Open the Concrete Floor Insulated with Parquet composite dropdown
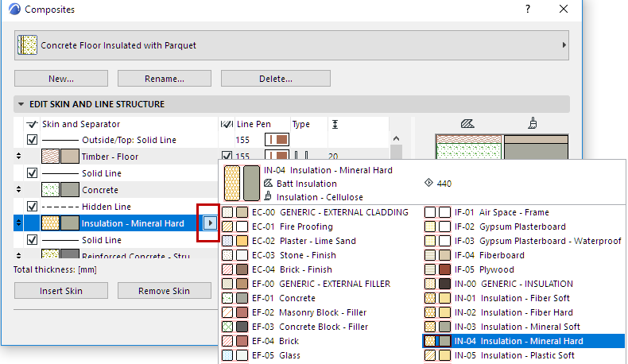 (292, 45)
